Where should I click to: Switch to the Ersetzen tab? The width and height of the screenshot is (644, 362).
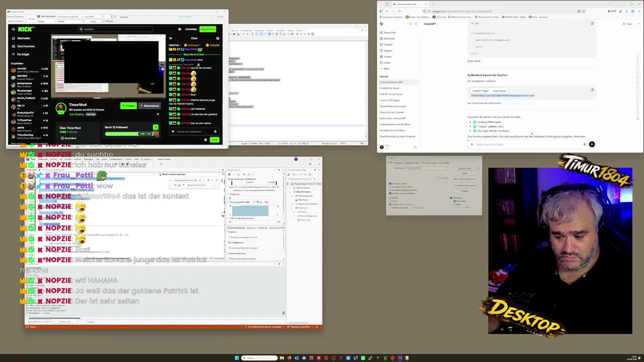[x=399, y=163]
